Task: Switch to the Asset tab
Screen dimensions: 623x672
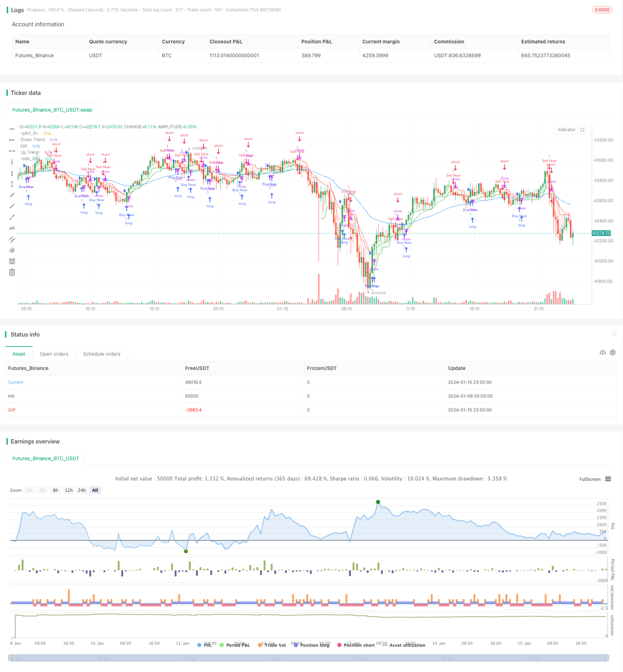Action: click(x=19, y=354)
